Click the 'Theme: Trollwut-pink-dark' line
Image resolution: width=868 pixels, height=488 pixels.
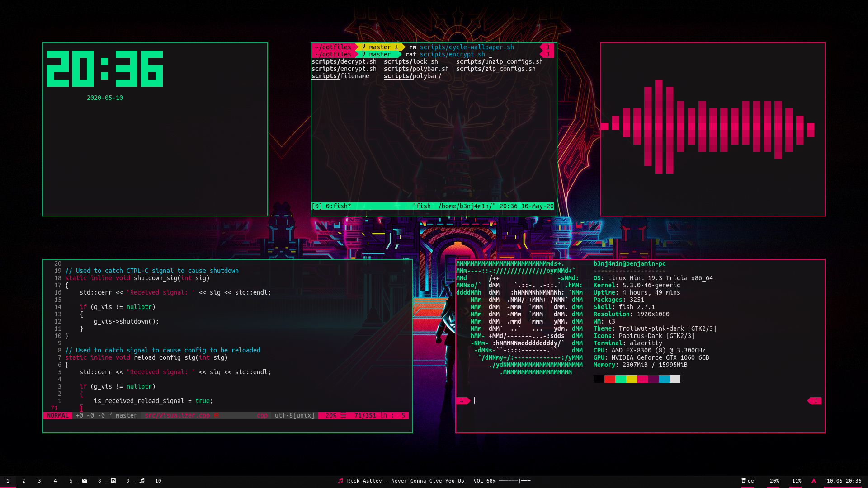coord(655,328)
